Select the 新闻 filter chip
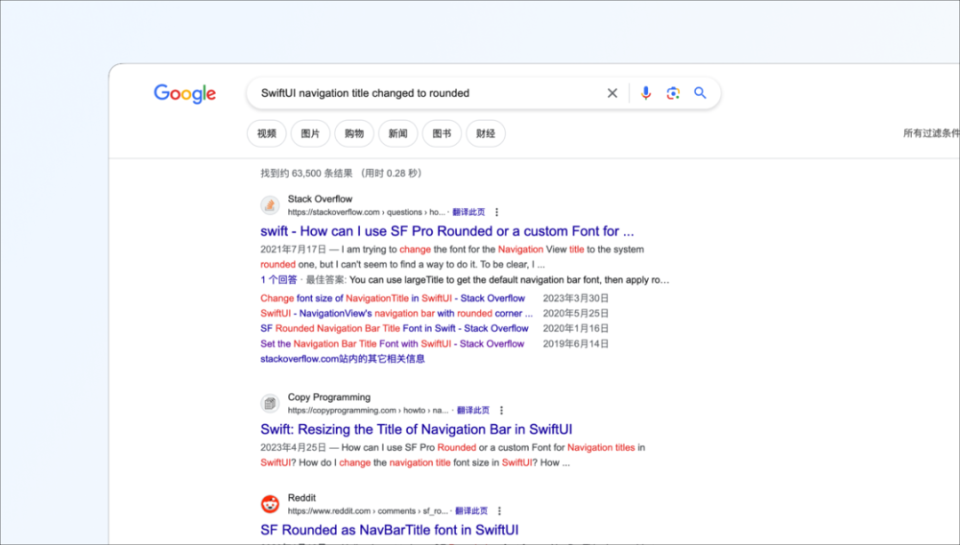Screen dimensions: 960x545 (x=398, y=133)
